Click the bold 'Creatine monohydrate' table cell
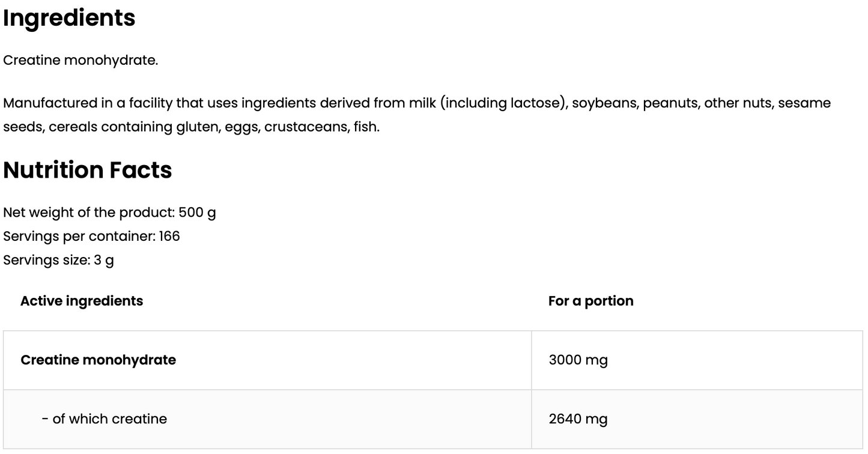 pos(98,360)
